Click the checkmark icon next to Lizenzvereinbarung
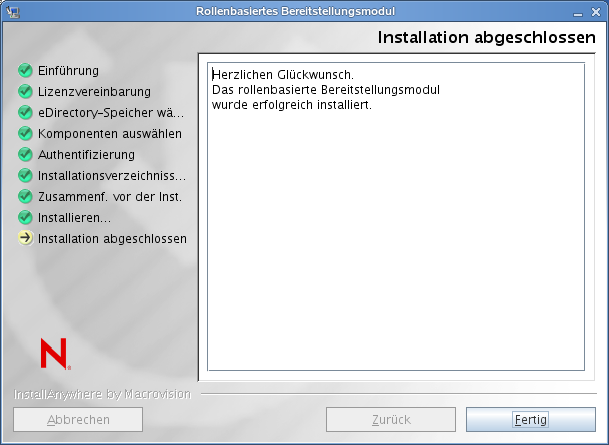 pos(25,91)
